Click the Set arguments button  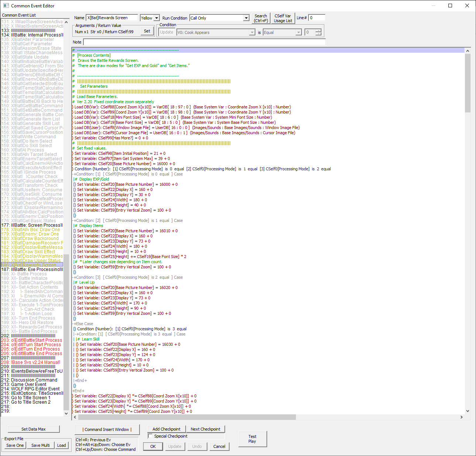pos(147,31)
